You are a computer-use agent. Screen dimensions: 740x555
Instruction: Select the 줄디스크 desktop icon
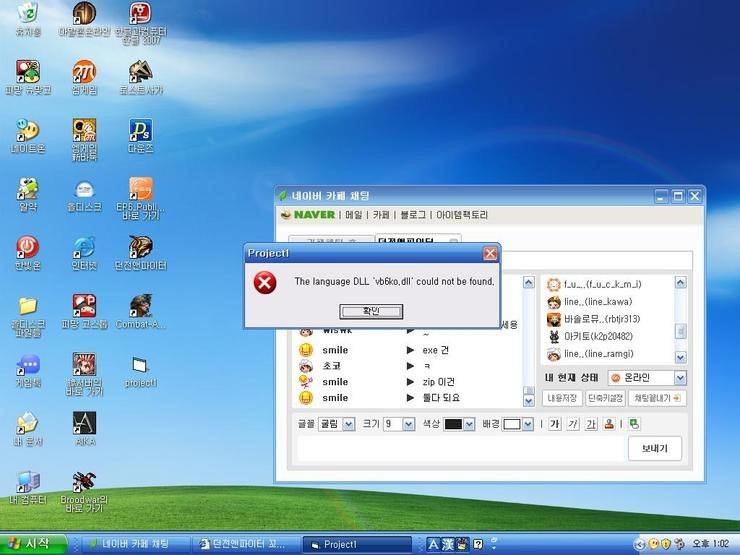point(84,194)
